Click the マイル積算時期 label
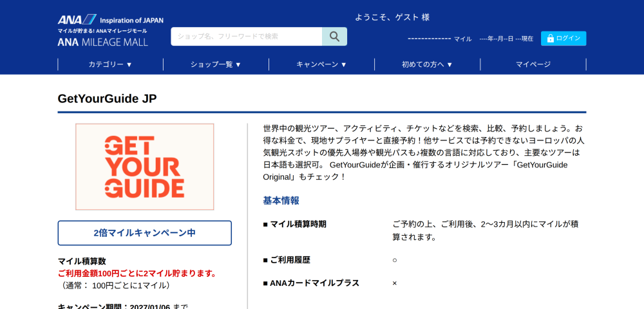Viewport: 644px width, 309px height. (x=294, y=224)
